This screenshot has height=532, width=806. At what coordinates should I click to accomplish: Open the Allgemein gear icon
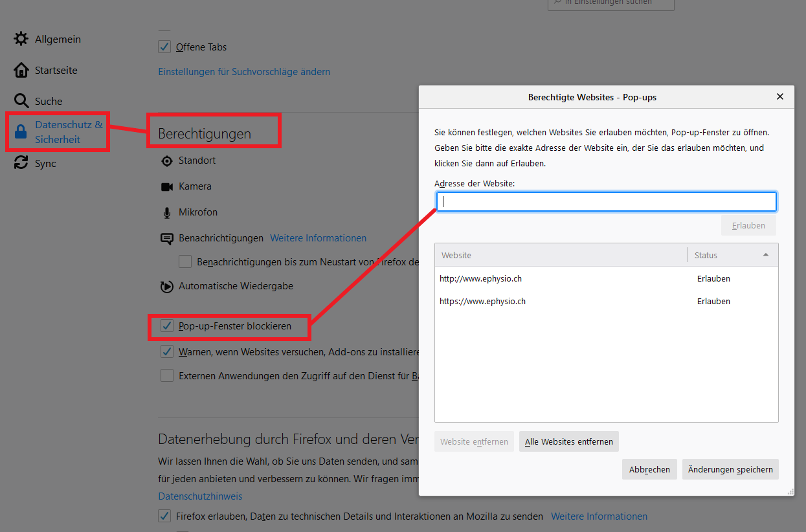[21, 39]
